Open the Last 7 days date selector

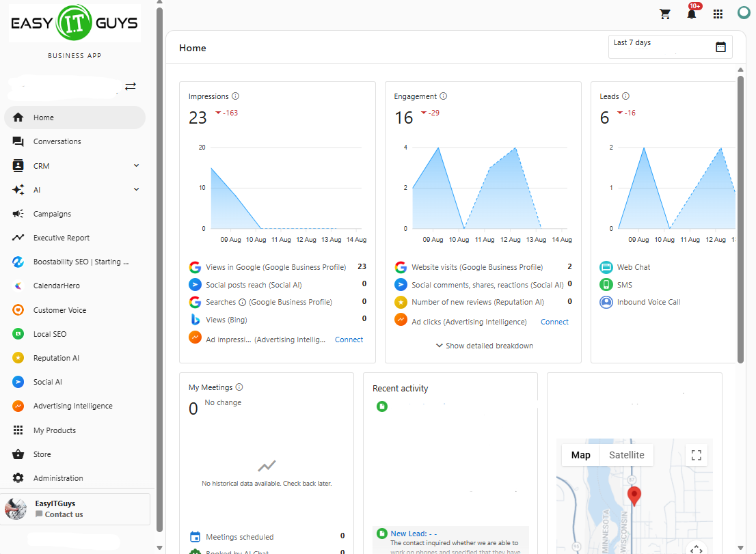(x=670, y=46)
